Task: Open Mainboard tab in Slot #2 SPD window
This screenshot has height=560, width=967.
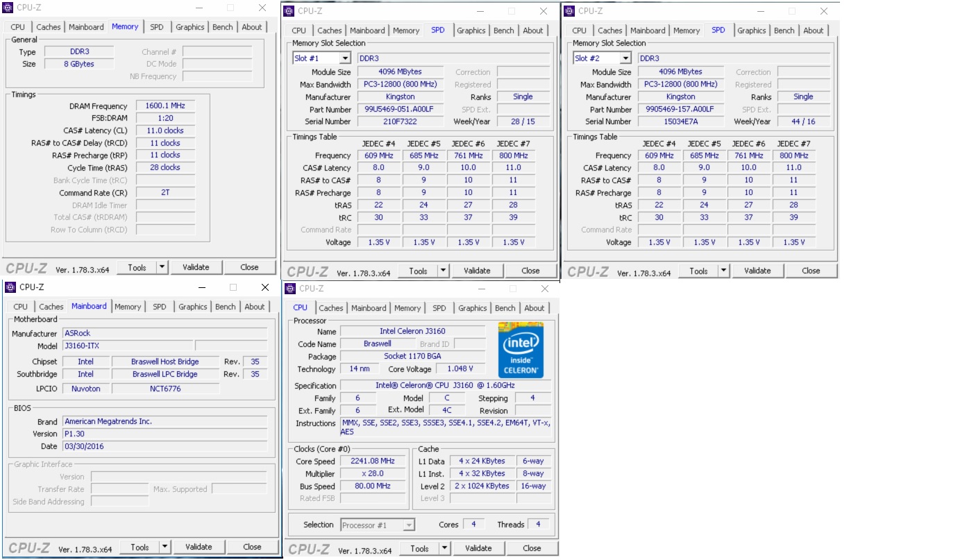Action: click(648, 31)
